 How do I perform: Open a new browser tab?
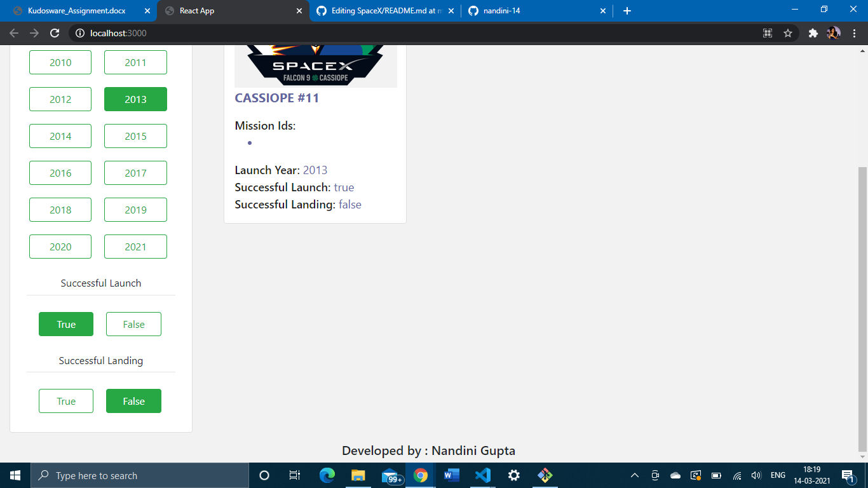pos(627,11)
